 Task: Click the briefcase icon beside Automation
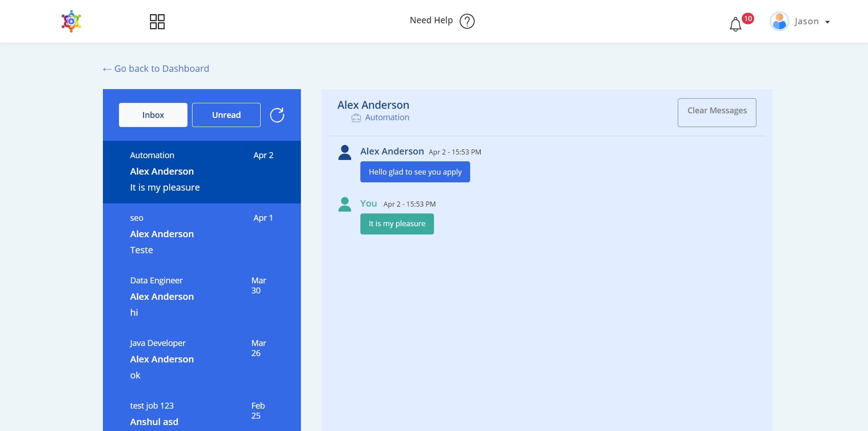[356, 118]
